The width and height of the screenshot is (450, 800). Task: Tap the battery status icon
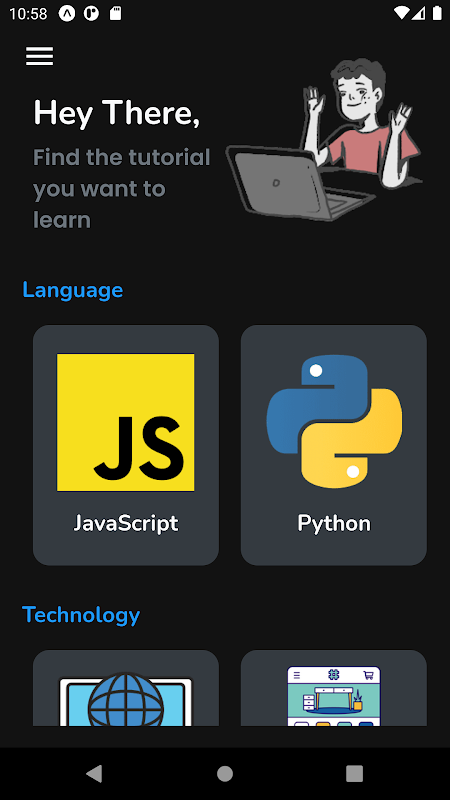point(437,14)
